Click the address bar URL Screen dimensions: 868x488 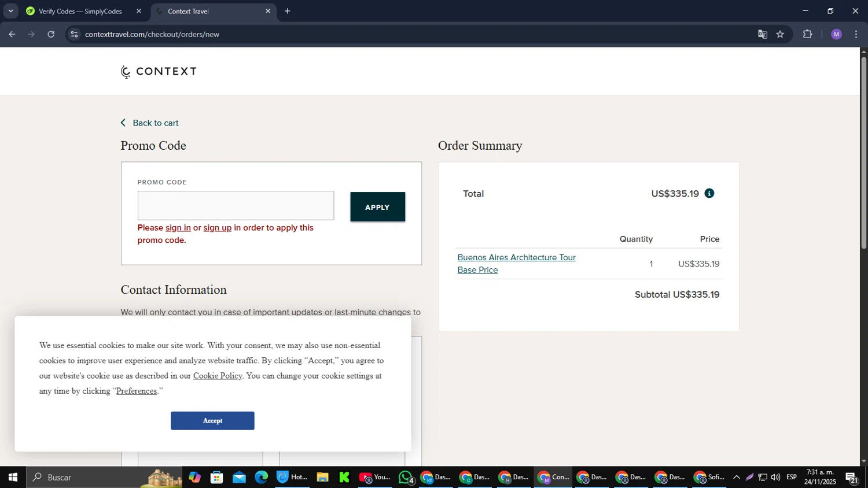[x=152, y=34]
